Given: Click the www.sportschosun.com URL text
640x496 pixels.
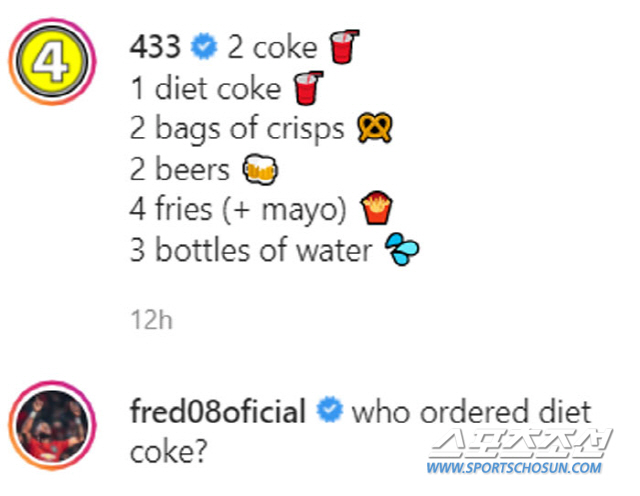Looking at the screenshot, I should pyautogui.click(x=516, y=467).
